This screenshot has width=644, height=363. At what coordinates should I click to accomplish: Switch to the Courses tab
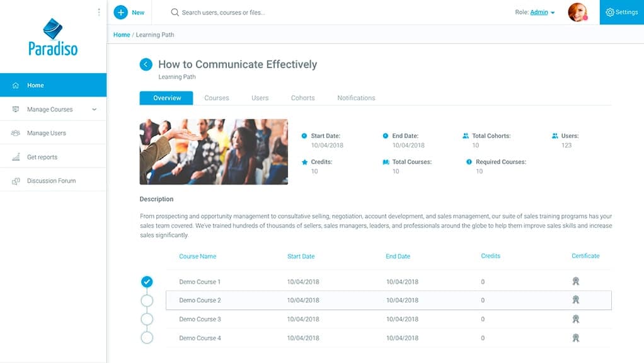click(x=216, y=98)
